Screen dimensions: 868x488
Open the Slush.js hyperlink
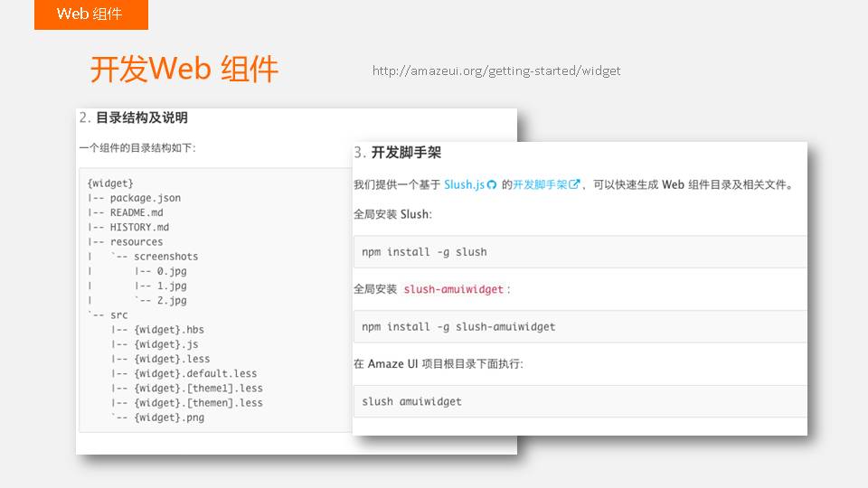(x=464, y=184)
